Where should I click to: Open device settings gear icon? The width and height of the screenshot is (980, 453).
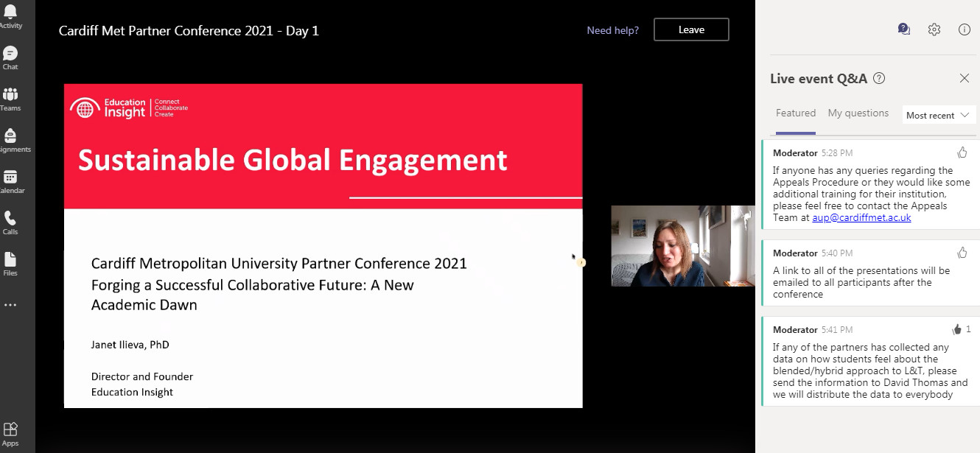click(x=934, y=29)
